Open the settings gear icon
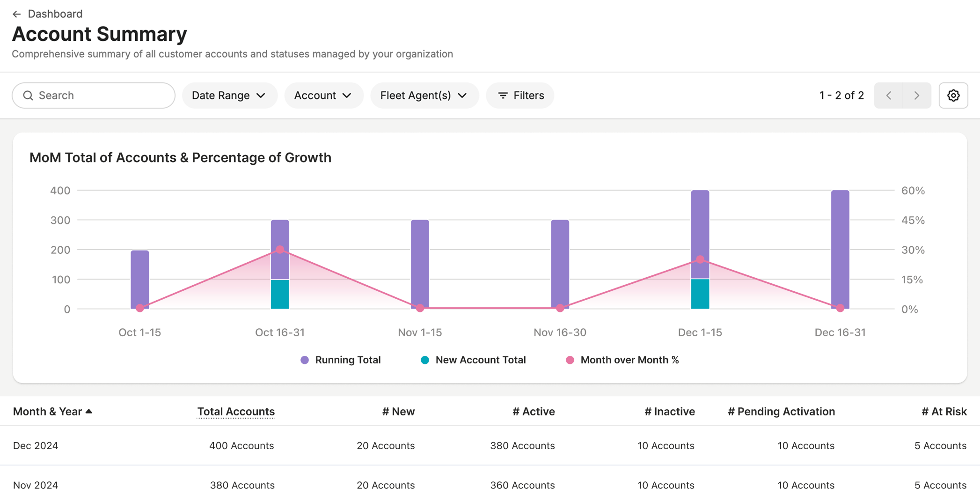The image size is (980, 502). 953,96
